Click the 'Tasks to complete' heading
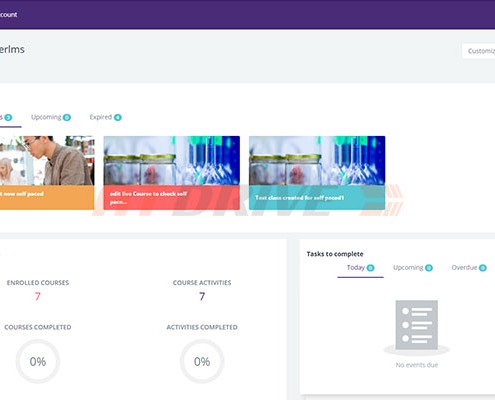This screenshot has height=400, width=495. [x=335, y=254]
